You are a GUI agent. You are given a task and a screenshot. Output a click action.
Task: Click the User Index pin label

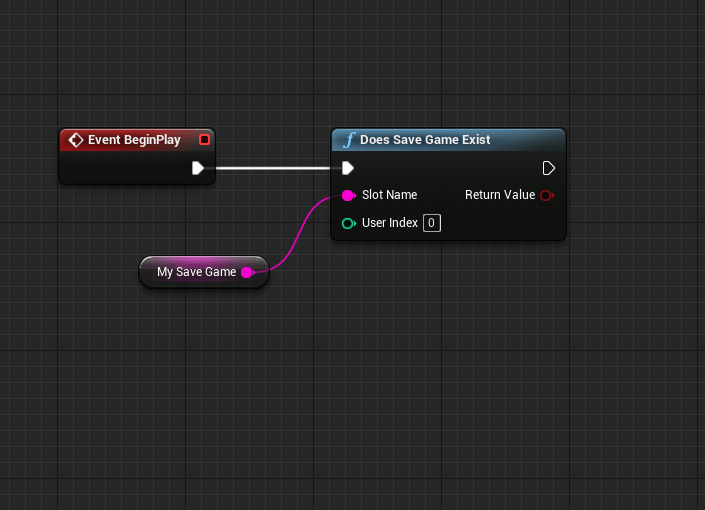click(x=390, y=223)
